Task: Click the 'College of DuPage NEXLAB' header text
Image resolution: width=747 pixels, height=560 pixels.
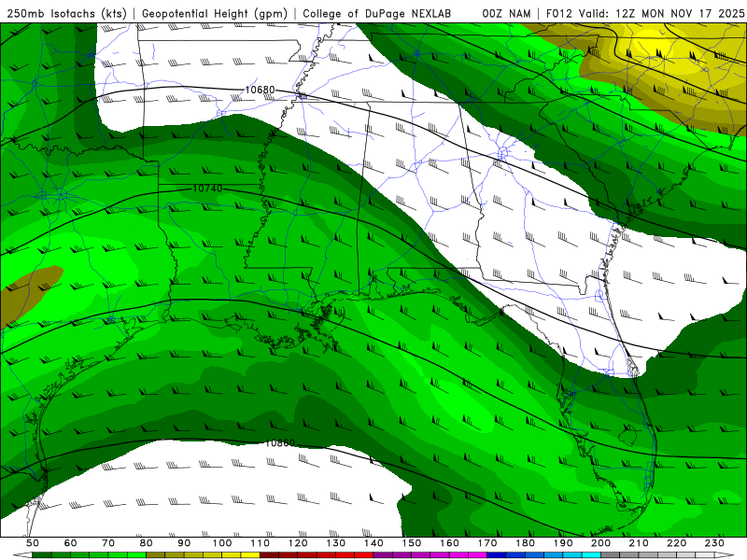Action: pos(377,14)
